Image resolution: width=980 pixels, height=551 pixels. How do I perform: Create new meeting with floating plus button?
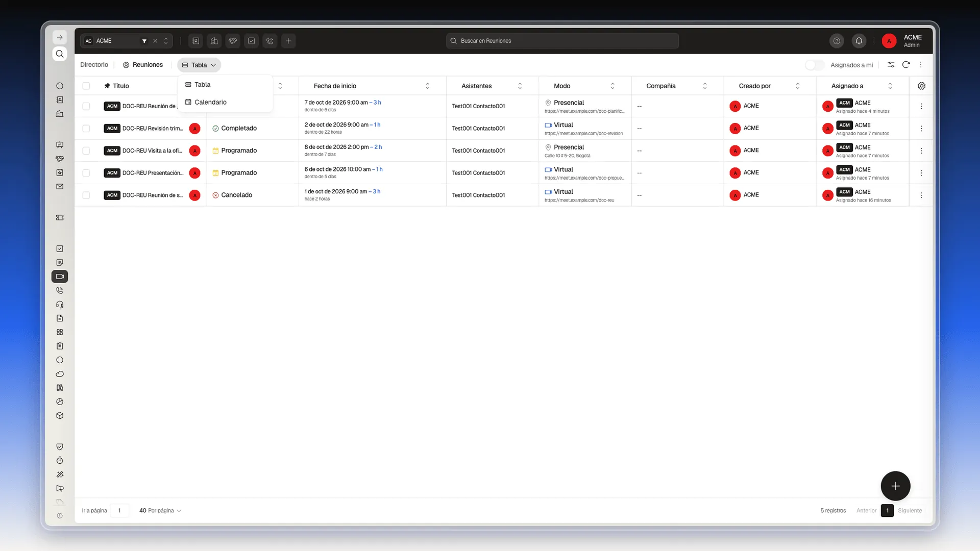coord(895,486)
